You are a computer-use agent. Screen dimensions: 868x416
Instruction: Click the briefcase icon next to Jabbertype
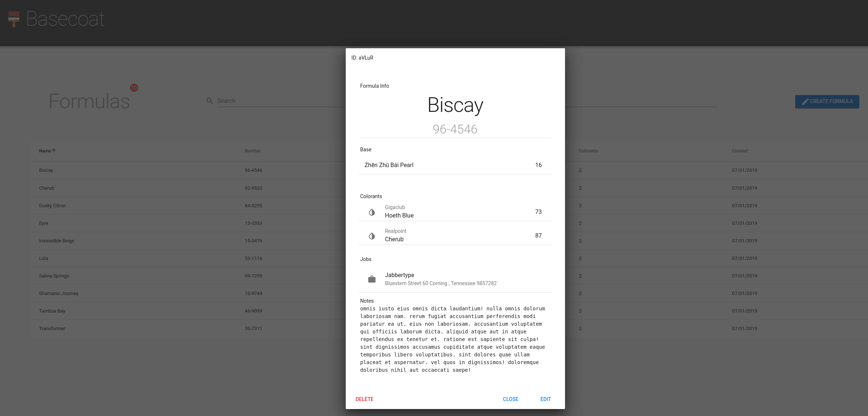(372, 279)
